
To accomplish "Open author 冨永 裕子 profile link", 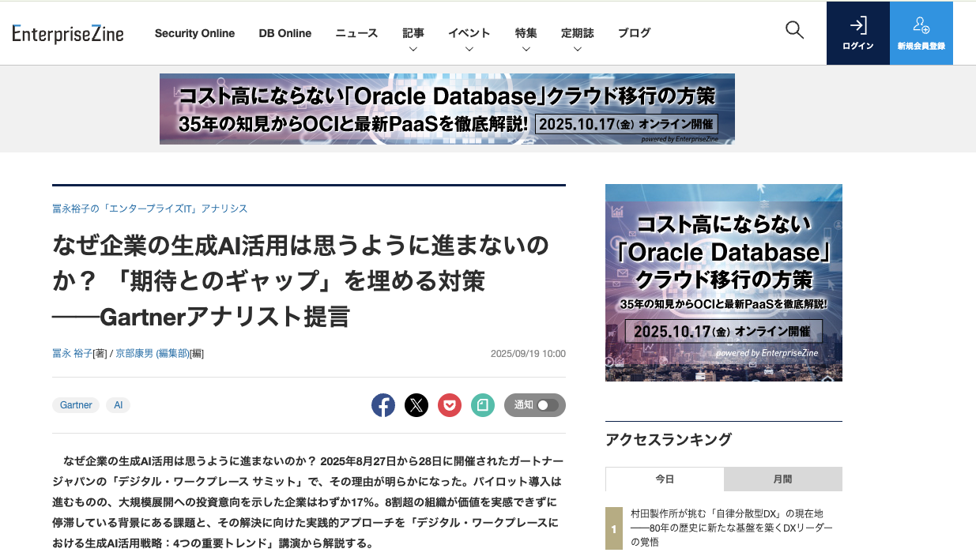I will (72, 354).
